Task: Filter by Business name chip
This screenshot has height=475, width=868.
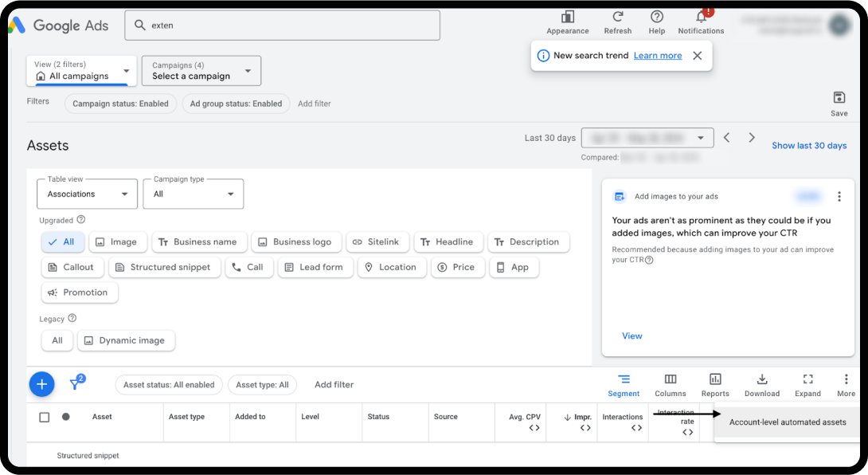Action: (x=199, y=241)
